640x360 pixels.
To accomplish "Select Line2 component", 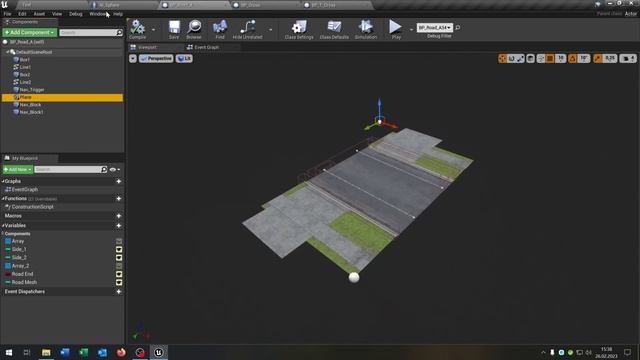I will coord(25,82).
